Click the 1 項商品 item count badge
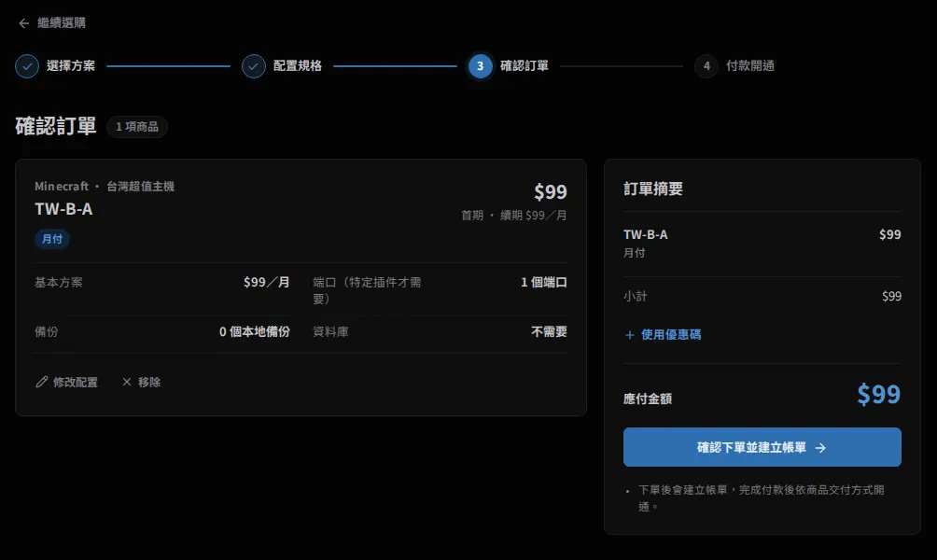 tap(137, 127)
